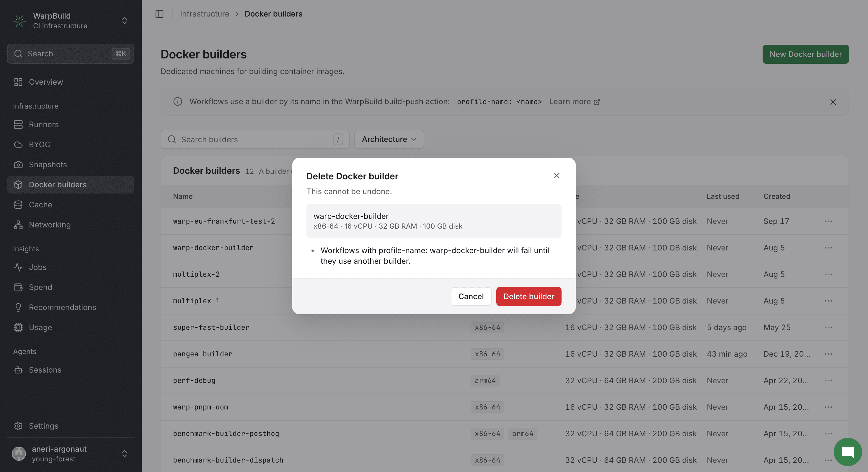Open row actions for super-fast-builder
The width and height of the screenshot is (868, 472).
[828, 327]
